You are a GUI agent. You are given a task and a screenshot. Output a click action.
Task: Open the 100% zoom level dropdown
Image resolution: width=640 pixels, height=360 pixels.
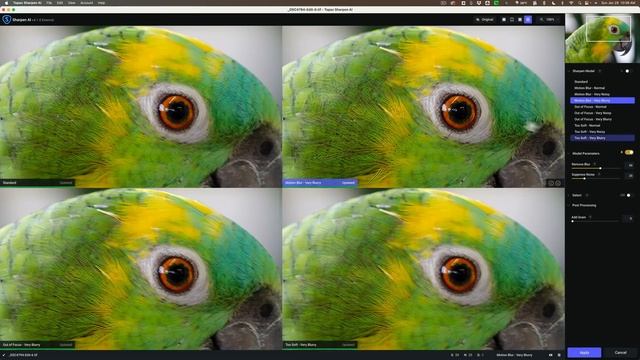coord(549,19)
